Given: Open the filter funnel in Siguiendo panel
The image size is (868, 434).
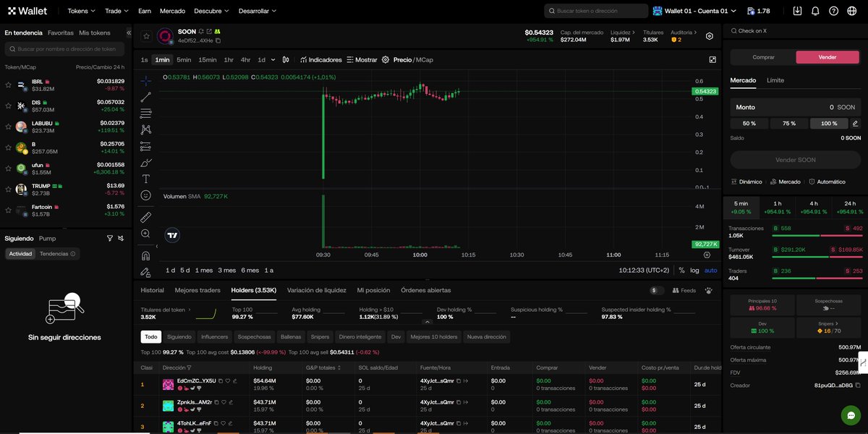Looking at the screenshot, I should (110, 238).
